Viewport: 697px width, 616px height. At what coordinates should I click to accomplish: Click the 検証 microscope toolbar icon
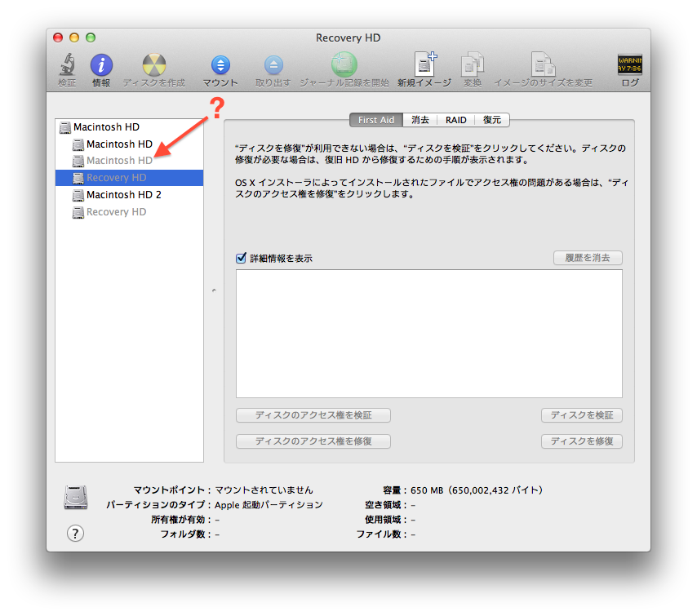point(67,65)
